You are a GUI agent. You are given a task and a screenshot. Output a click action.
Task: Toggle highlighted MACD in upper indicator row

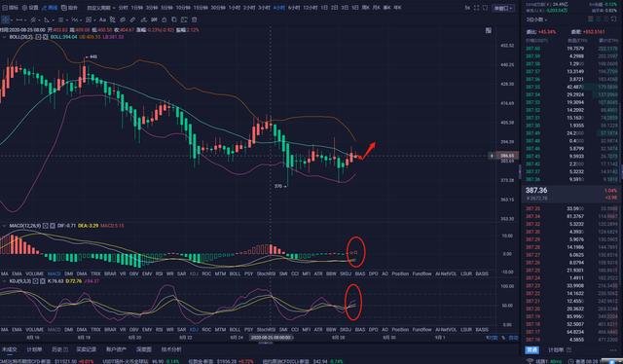pos(55,273)
